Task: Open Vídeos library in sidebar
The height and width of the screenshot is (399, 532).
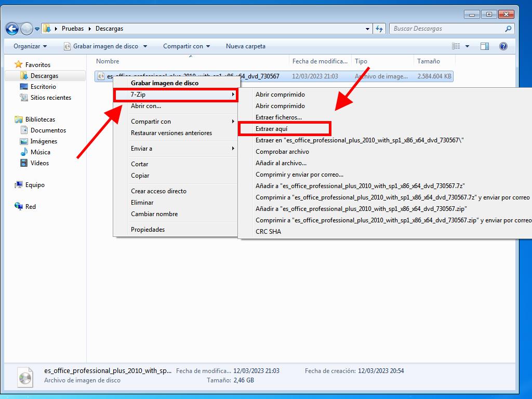Action: click(39, 163)
